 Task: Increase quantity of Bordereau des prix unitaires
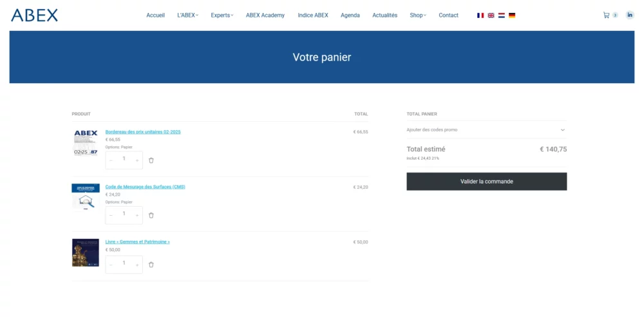[x=137, y=160]
